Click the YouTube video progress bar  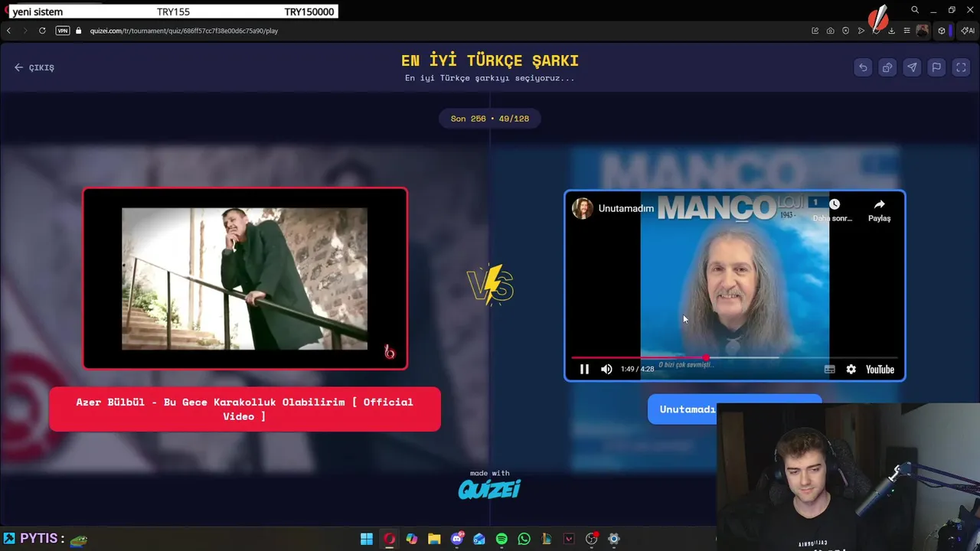tap(735, 357)
